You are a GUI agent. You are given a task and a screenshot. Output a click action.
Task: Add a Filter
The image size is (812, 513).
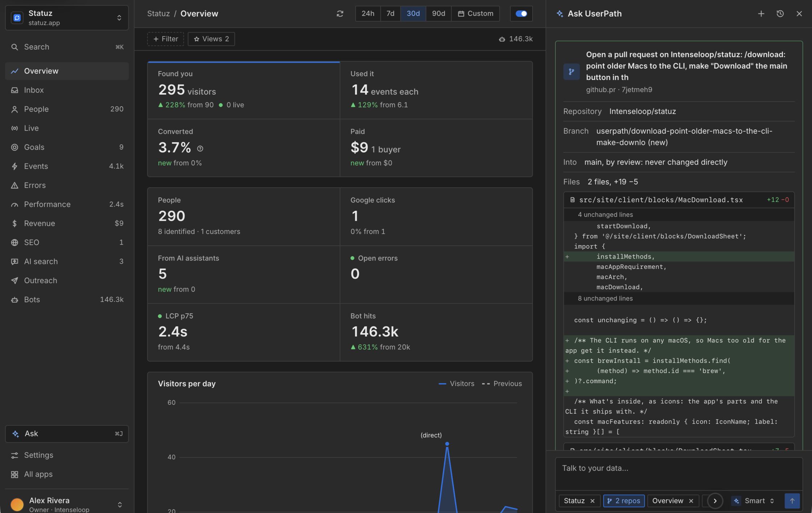click(165, 39)
